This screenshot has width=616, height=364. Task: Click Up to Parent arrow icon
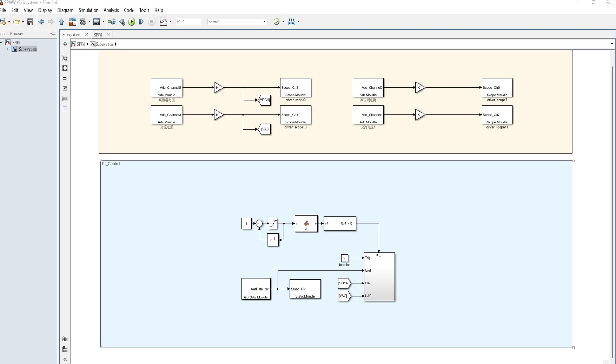tap(61, 22)
